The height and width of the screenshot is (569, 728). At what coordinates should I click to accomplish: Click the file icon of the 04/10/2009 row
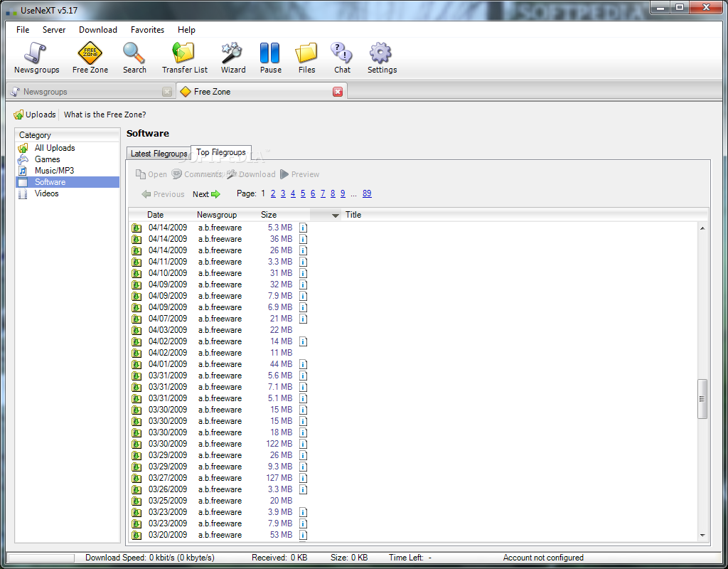pos(136,273)
